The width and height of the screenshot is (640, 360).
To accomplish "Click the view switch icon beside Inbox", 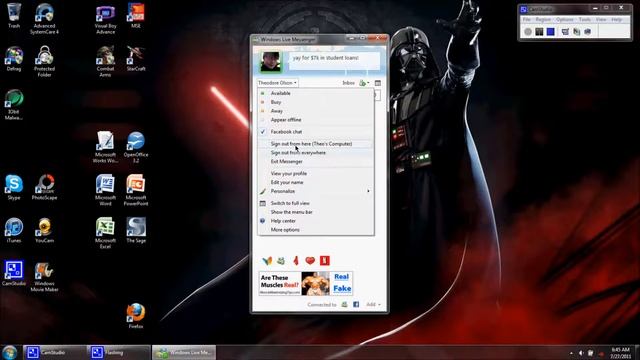I will pyautogui.click(x=378, y=83).
